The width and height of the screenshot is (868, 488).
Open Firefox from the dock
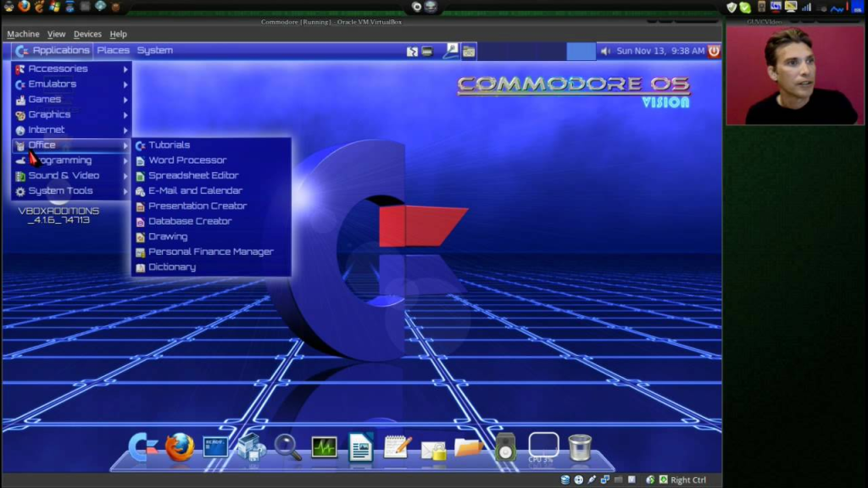coord(180,447)
